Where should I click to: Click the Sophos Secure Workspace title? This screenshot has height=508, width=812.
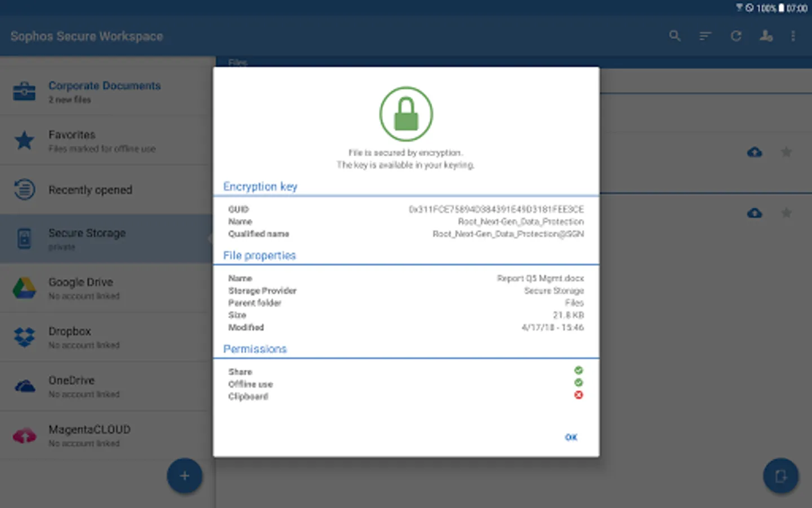(x=87, y=36)
